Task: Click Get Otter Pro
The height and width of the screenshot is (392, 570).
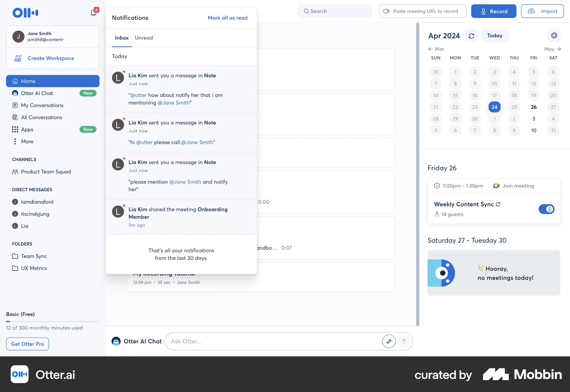Action: 27,344
